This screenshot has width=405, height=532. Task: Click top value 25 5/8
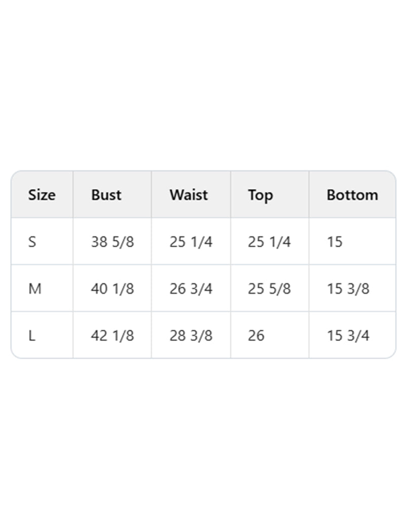pos(269,289)
